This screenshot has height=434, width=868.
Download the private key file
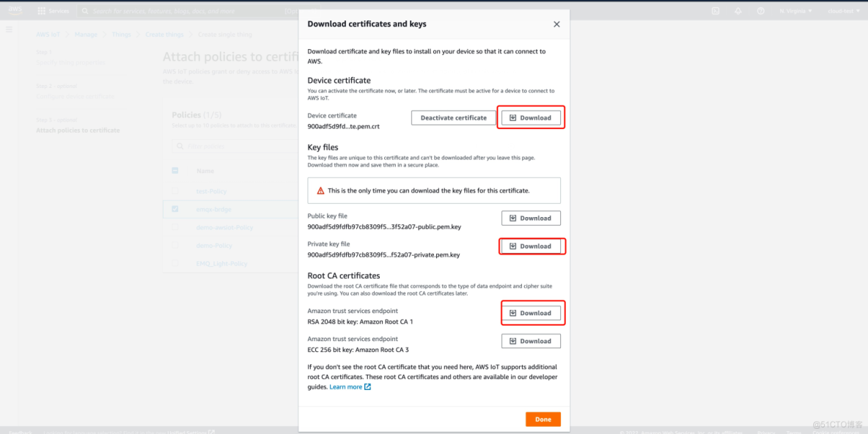coord(531,246)
